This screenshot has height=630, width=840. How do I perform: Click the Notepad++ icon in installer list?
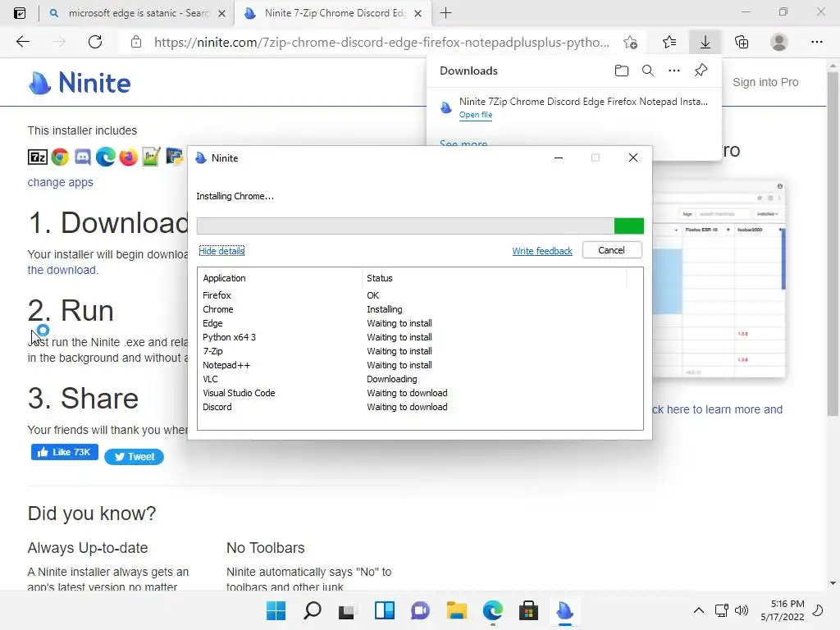(151, 157)
